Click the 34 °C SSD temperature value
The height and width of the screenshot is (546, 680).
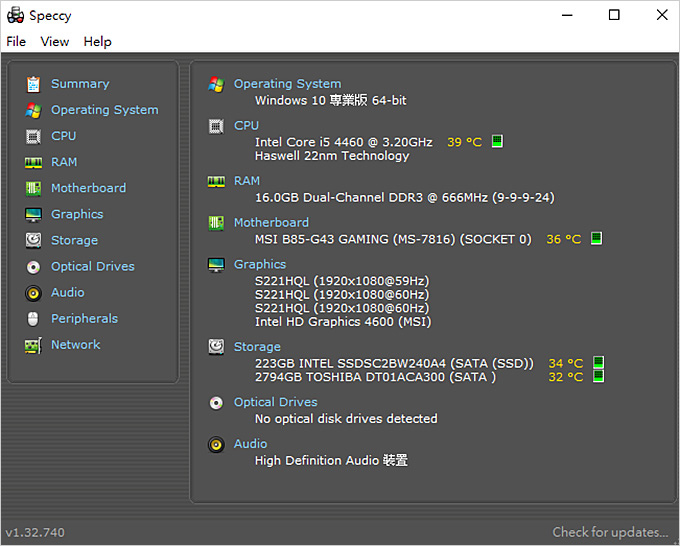click(566, 363)
